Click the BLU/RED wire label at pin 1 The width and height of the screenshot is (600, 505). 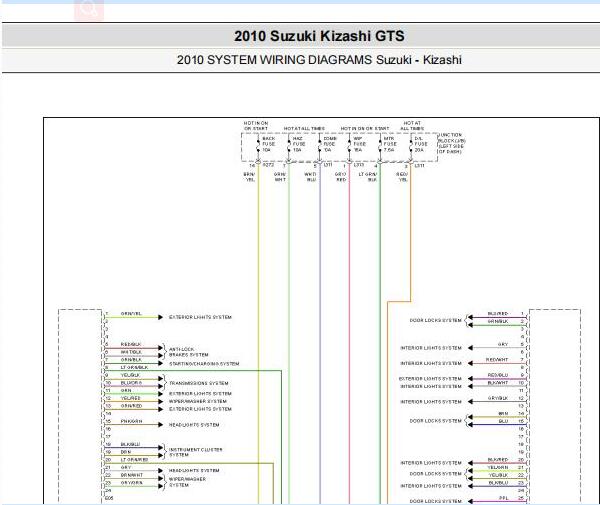498,313
